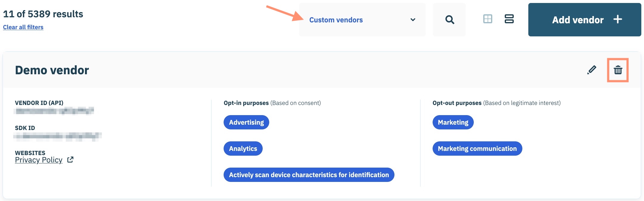Open the Custom vendors dropdown
The height and width of the screenshot is (201, 644).
click(x=362, y=20)
